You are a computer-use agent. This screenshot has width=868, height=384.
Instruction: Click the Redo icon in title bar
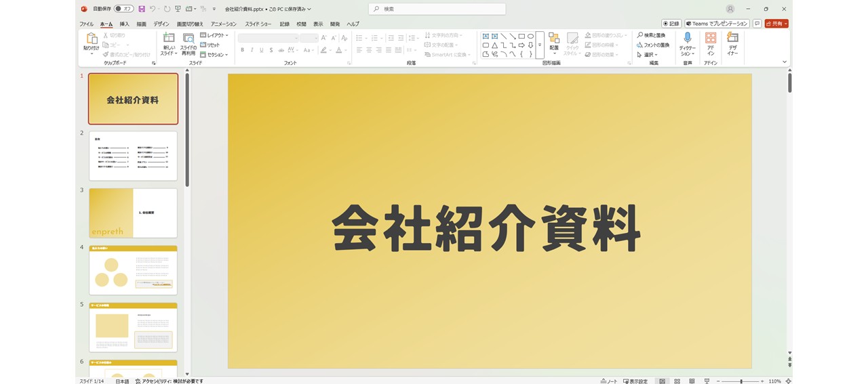[167, 9]
